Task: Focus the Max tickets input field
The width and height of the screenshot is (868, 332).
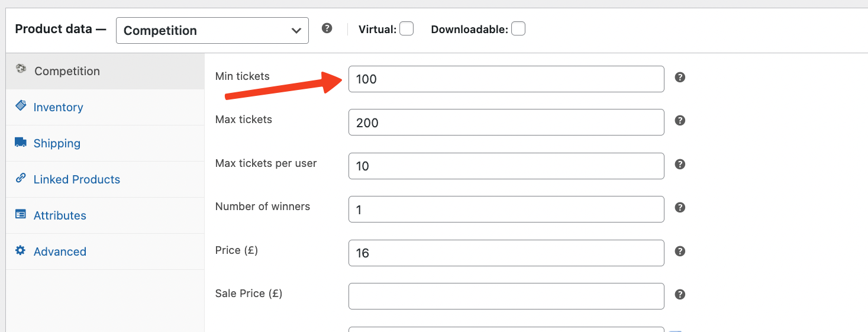Action: 506,123
